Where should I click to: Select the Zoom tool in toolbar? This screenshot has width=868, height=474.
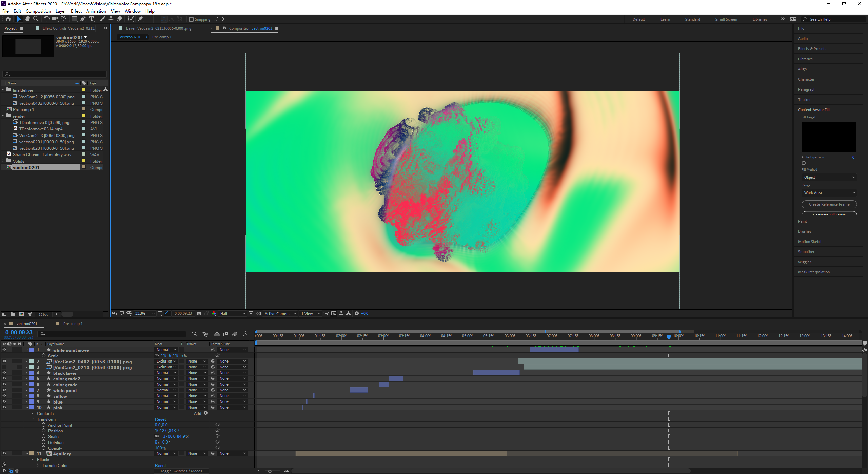36,19
